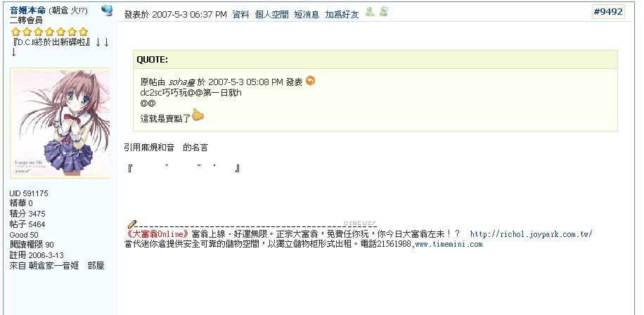The height and width of the screenshot is (315, 644).
Task: Click the QUOTE: header bar
Action: 375,60
